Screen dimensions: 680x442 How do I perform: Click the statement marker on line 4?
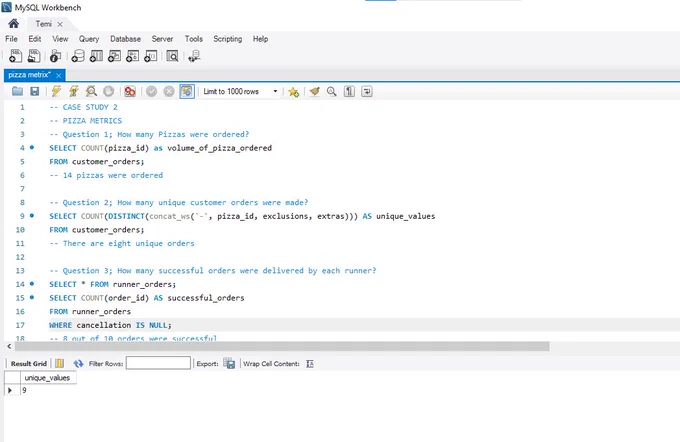tap(32, 147)
